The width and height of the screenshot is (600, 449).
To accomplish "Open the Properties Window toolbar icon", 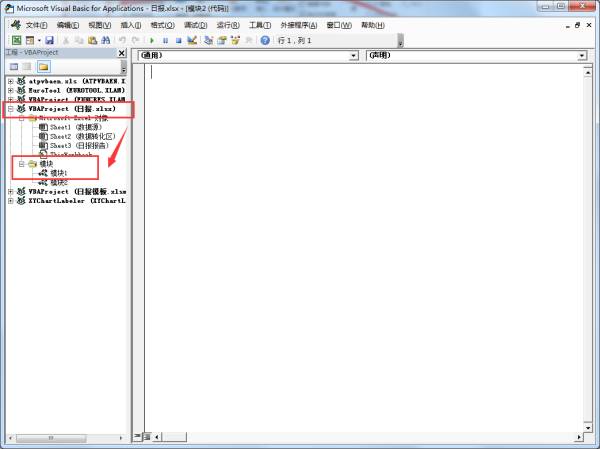I will click(x=222, y=40).
